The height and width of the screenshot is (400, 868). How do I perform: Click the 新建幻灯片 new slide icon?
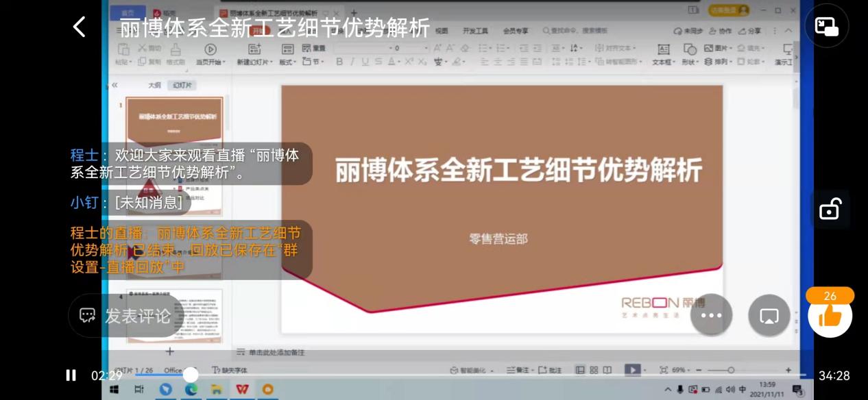[x=254, y=49]
